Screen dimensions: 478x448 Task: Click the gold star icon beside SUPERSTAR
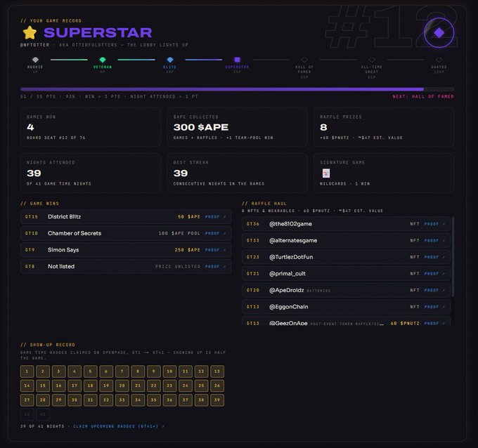(30, 32)
